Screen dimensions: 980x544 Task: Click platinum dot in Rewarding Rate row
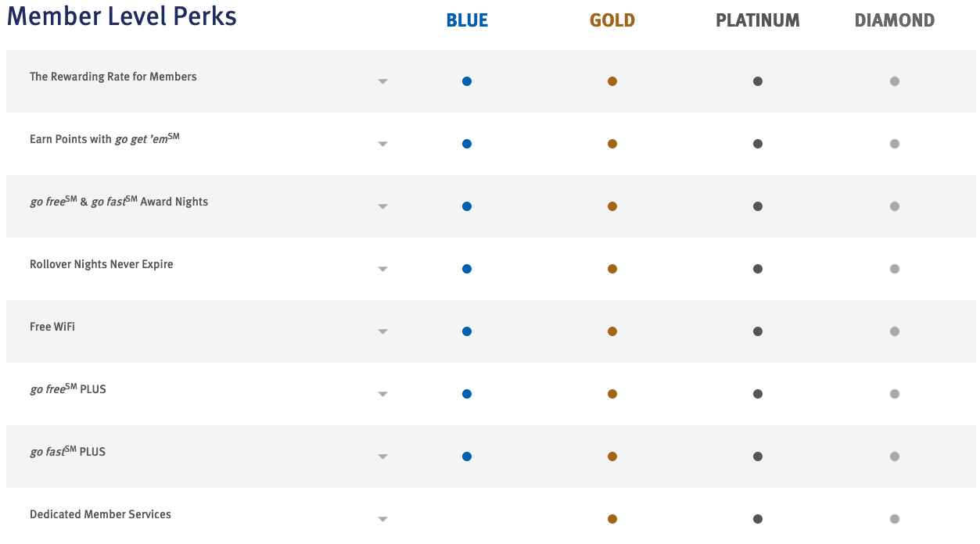point(758,81)
